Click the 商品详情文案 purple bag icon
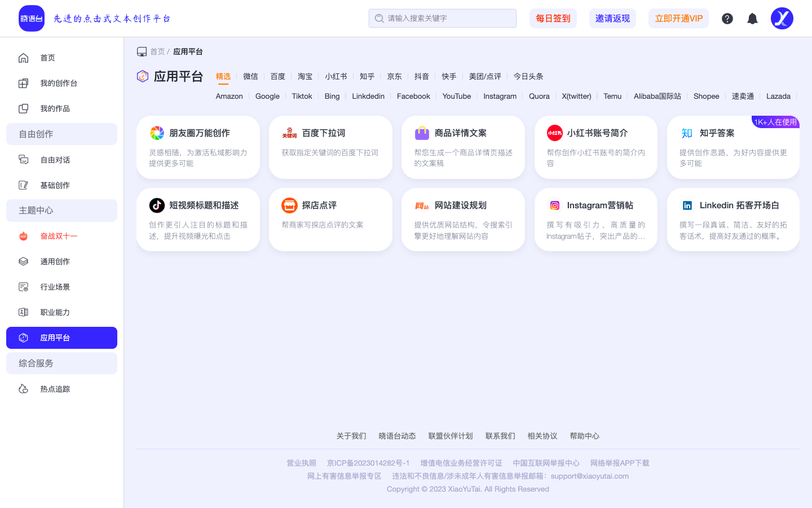 422,133
